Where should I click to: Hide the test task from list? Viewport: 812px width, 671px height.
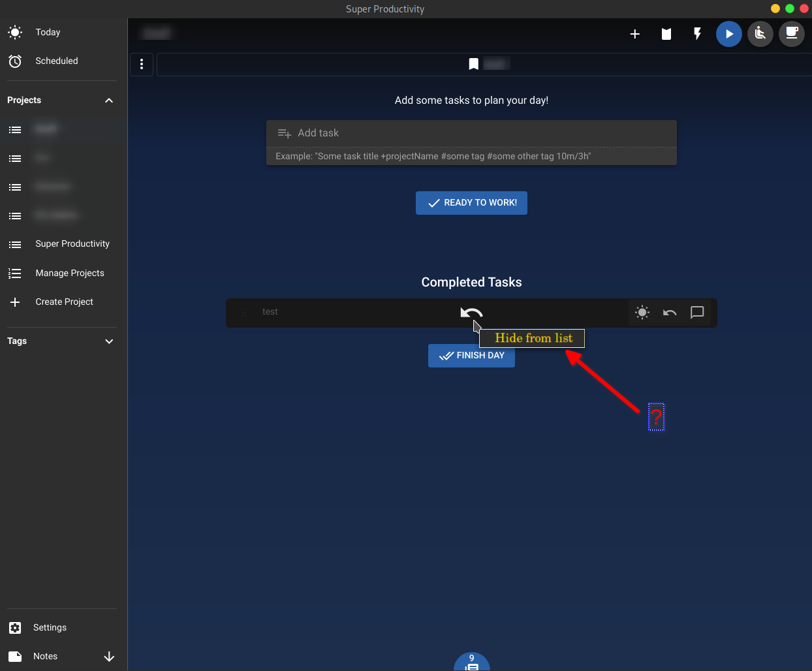pos(472,313)
